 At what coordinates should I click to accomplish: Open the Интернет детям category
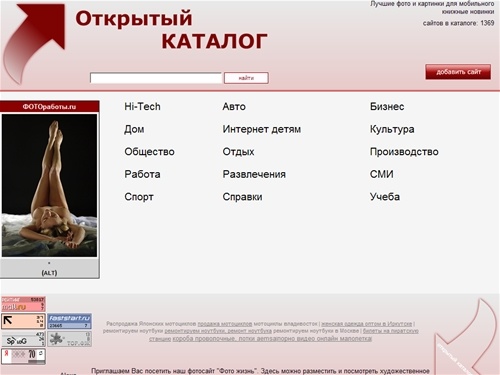(x=262, y=129)
